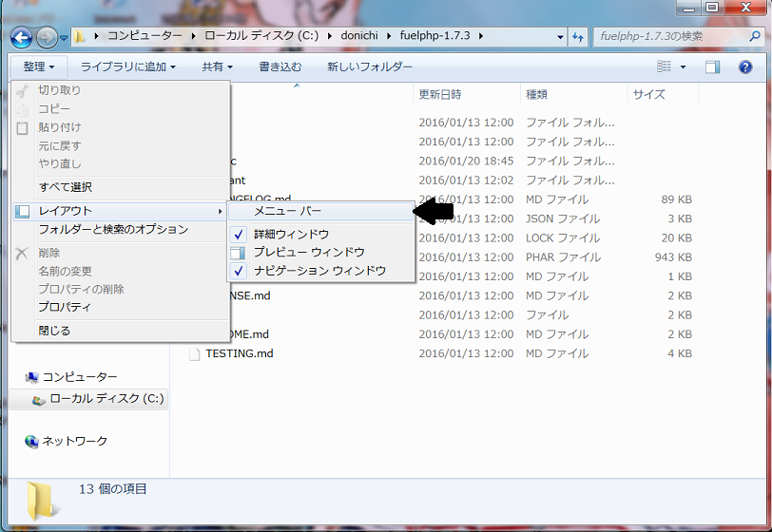Viewport: 772px width, 532px height.
Task: Click the 2016/01/13 12:02 date cell
Action: (x=466, y=180)
